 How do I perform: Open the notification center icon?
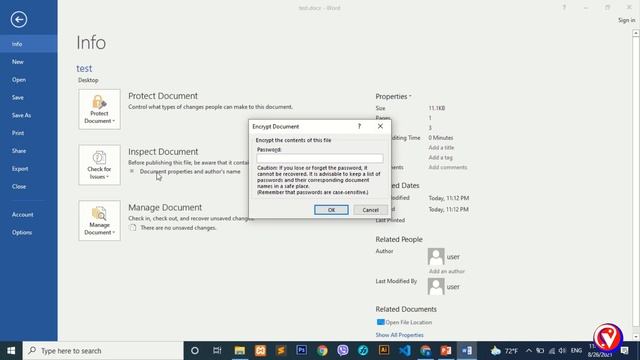624,351
